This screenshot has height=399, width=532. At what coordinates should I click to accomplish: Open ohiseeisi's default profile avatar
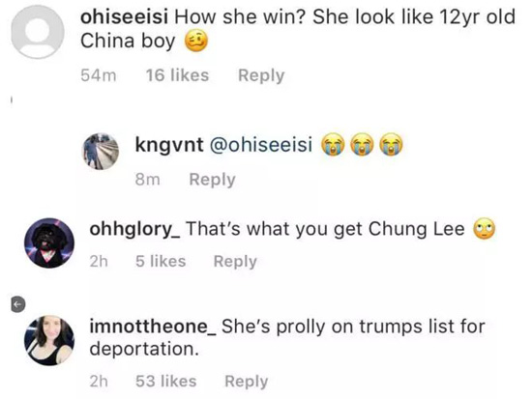(38, 32)
